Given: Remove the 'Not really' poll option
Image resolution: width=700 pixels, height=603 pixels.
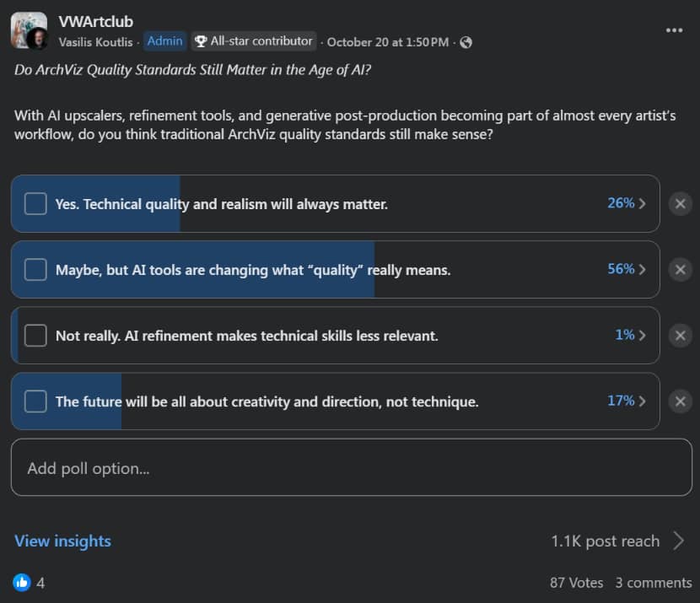Looking at the screenshot, I should [x=680, y=335].
